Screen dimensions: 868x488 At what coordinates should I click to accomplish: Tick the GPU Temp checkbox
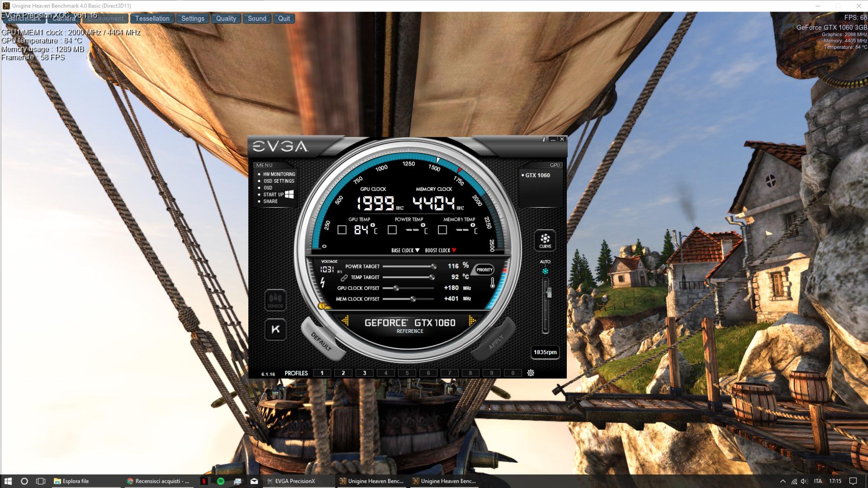[342, 230]
